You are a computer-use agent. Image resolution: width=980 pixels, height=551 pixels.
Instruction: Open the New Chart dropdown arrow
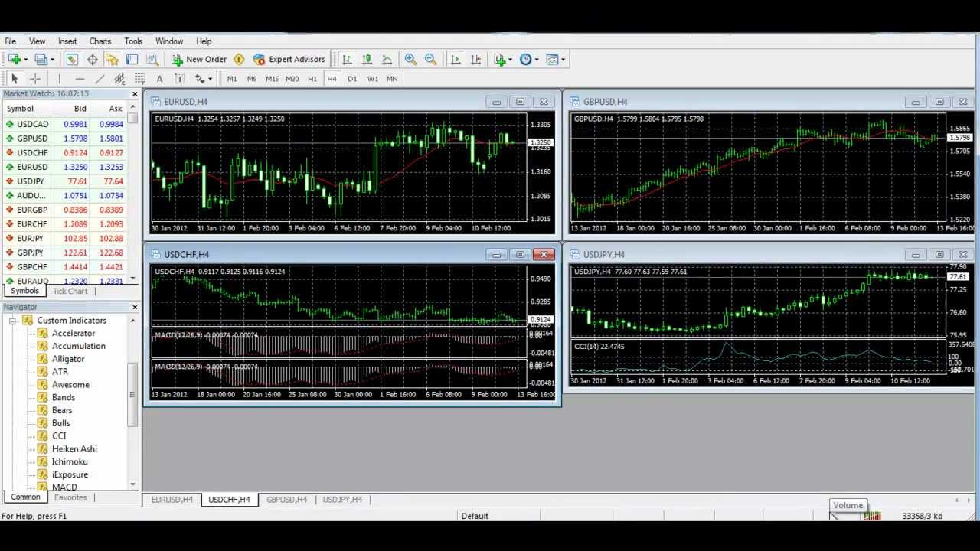coord(25,60)
